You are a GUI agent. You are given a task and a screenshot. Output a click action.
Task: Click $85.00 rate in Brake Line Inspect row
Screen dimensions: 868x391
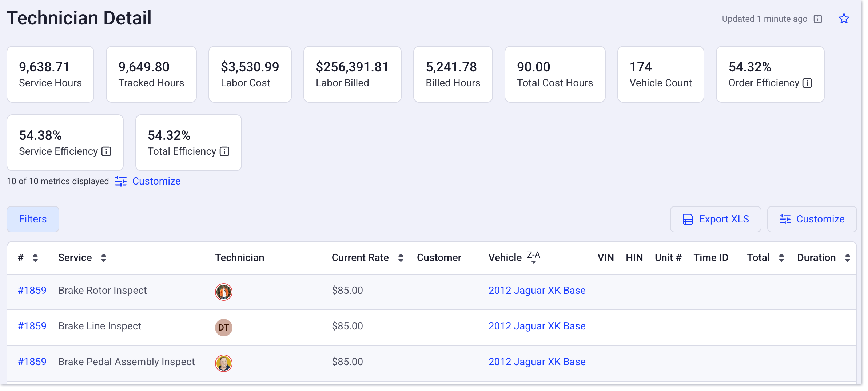coord(347,326)
